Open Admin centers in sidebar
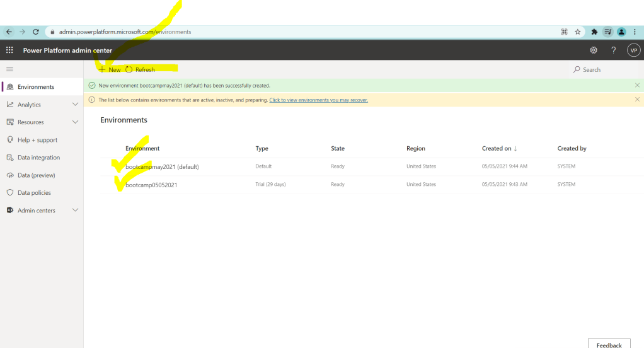 tap(42, 210)
